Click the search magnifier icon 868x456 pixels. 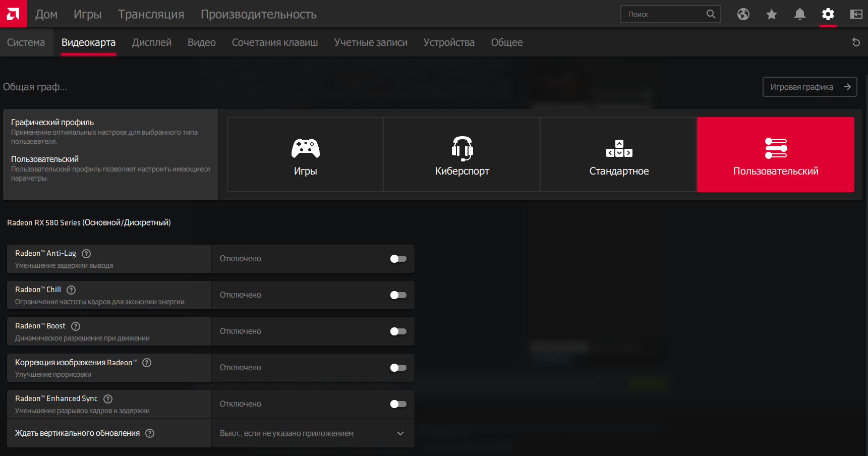pyautogui.click(x=711, y=14)
